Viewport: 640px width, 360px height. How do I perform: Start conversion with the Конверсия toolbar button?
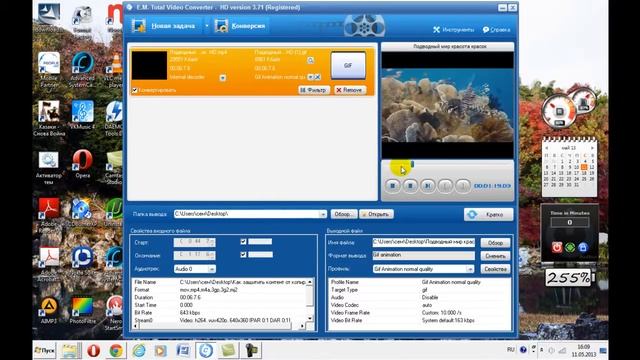pos(240,26)
